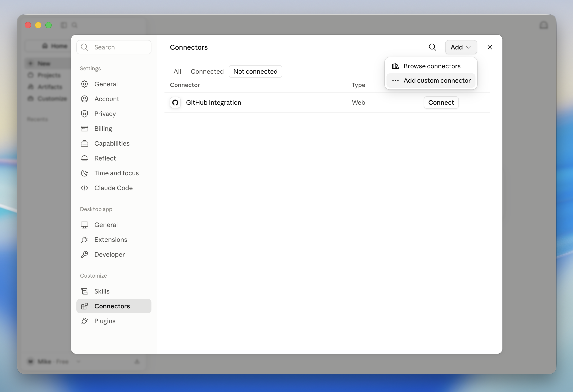The width and height of the screenshot is (573, 392).
Task: Click the GitHub logo icon
Action: pos(175,102)
